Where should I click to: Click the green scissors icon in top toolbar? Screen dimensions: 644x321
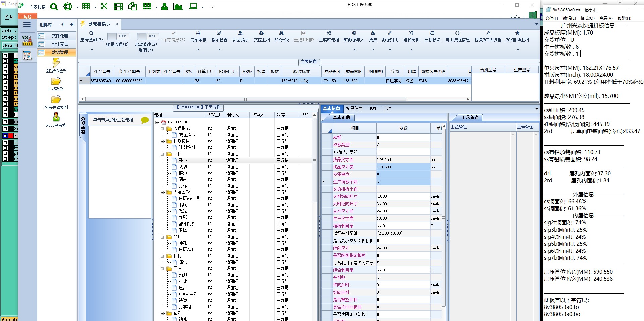[104, 6]
